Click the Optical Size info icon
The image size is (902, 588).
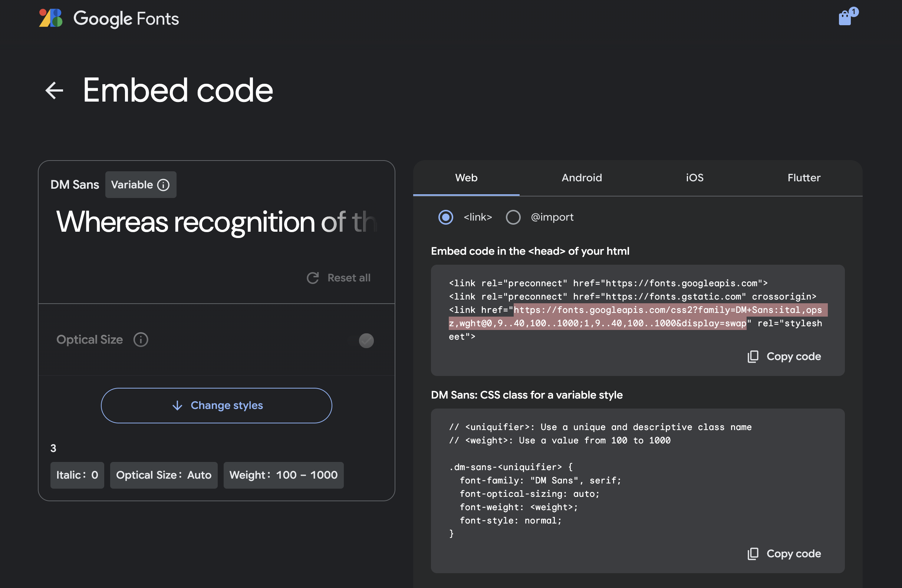point(141,340)
